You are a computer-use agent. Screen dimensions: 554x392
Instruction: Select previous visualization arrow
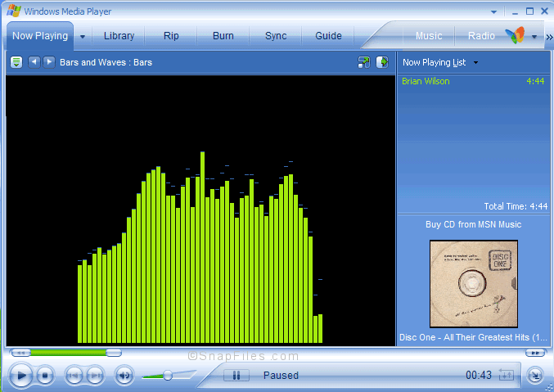(x=34, y=62)
